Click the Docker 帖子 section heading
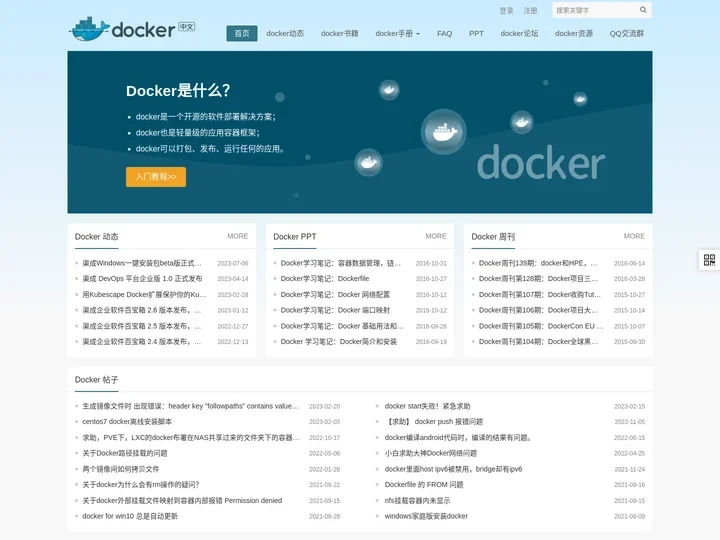This screenshot has height=540, width=720. (x=96, y=380)
